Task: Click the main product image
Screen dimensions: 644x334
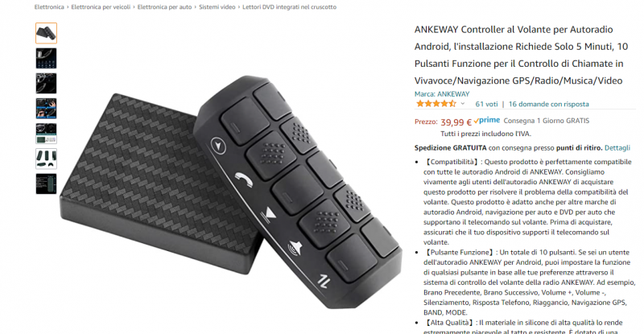Action: coord(231,192)
